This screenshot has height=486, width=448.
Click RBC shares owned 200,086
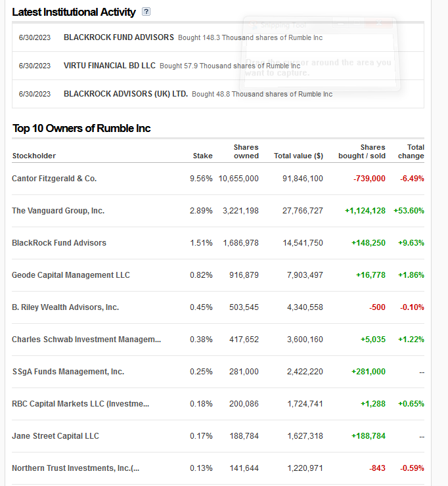(244, 404)
